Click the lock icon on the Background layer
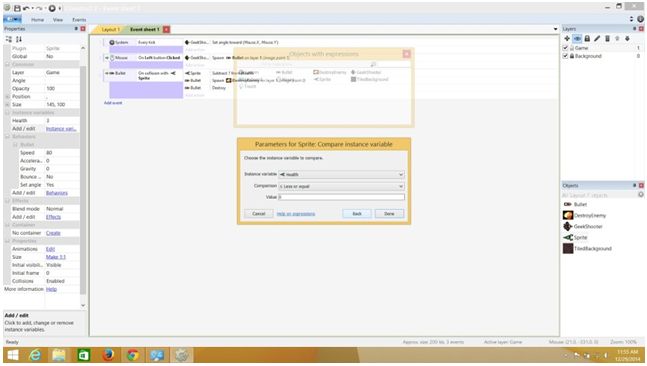647x366 pixels. [572, 56]
